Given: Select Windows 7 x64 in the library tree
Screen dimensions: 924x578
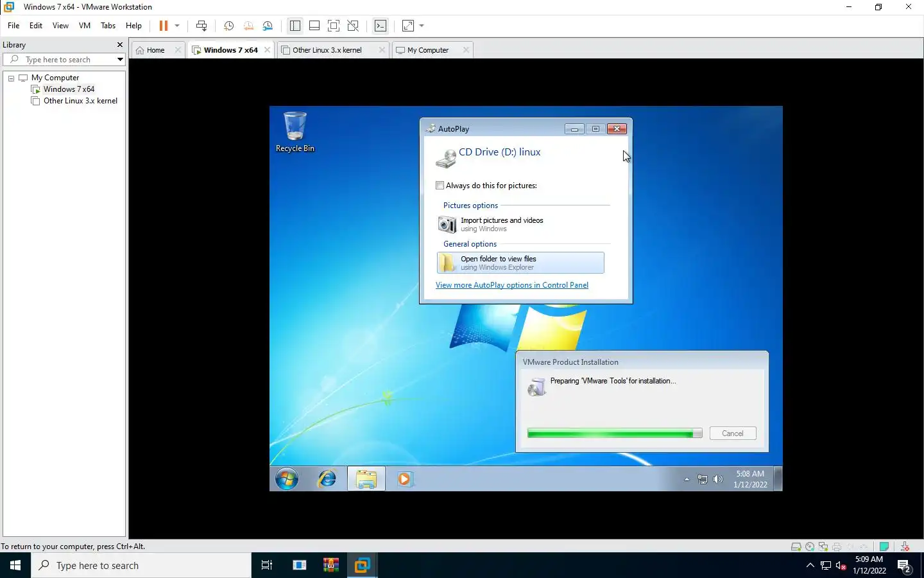Looking at the screenshot, I should pos(69,89).
